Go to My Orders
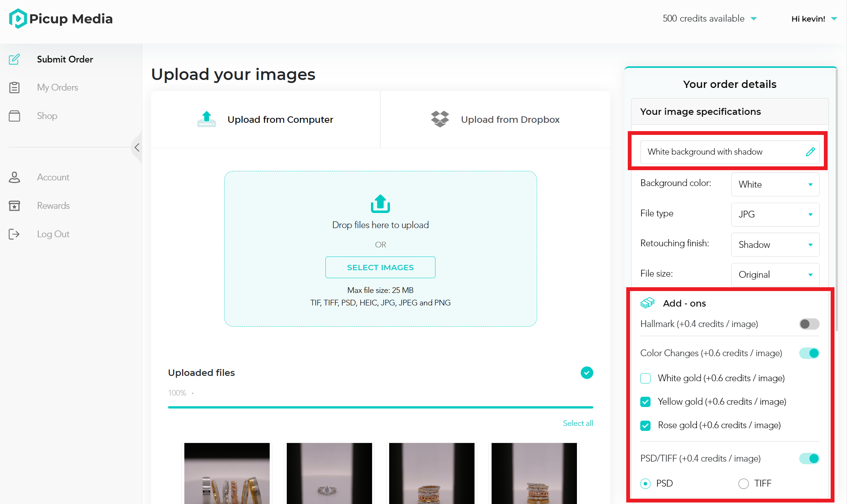Viewport: 847px width, 504px height. (x=58, y=88)
